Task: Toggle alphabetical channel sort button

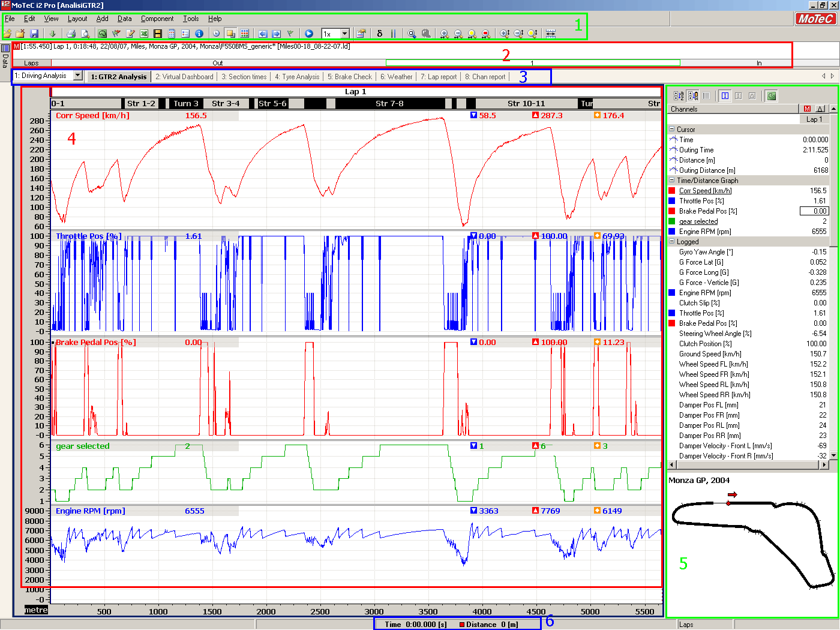Action: (679, 95)
